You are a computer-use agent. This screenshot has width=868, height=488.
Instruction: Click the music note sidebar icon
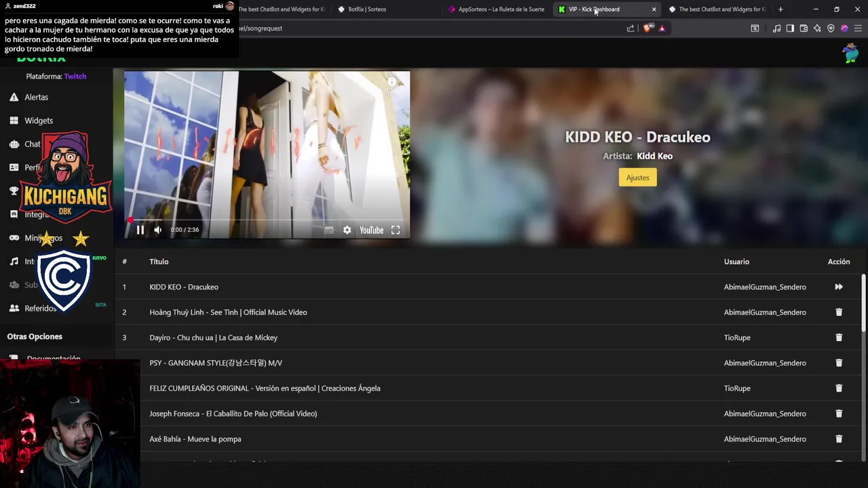pyautogui.click(x=14, y=261)
